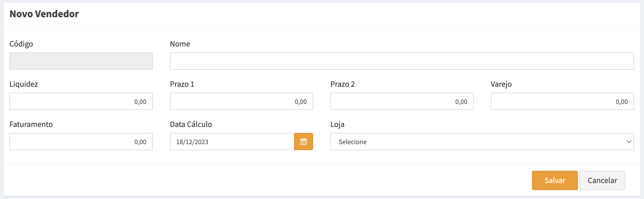Select the Prazo 1 input box
The image size is (644, 199).
pyautogui.click(x=241, y=101)
